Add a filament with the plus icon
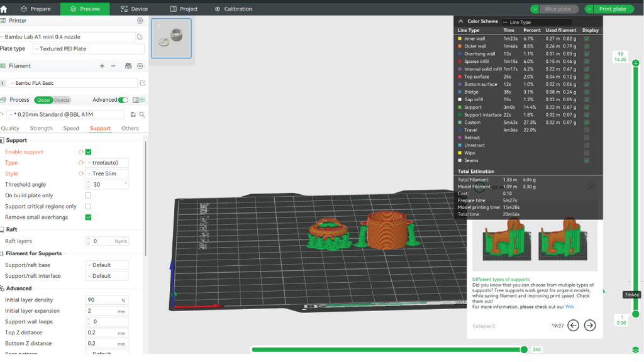The image size is (644, 362). pos(102,65)
